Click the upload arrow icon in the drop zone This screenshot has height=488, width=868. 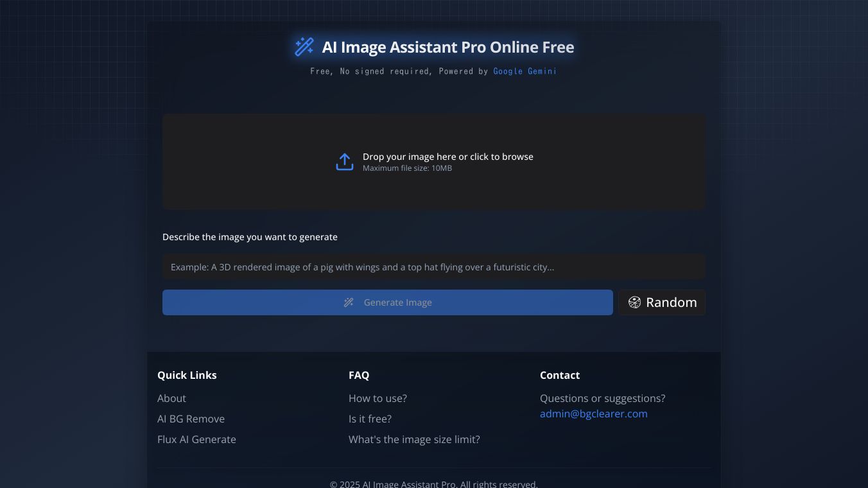[x=345, y=162]
